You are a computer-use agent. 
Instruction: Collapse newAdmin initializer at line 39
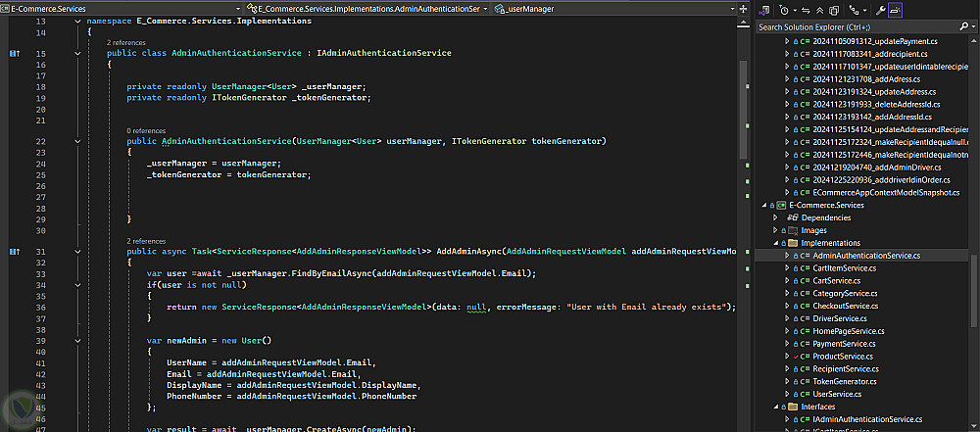(78, 341)
